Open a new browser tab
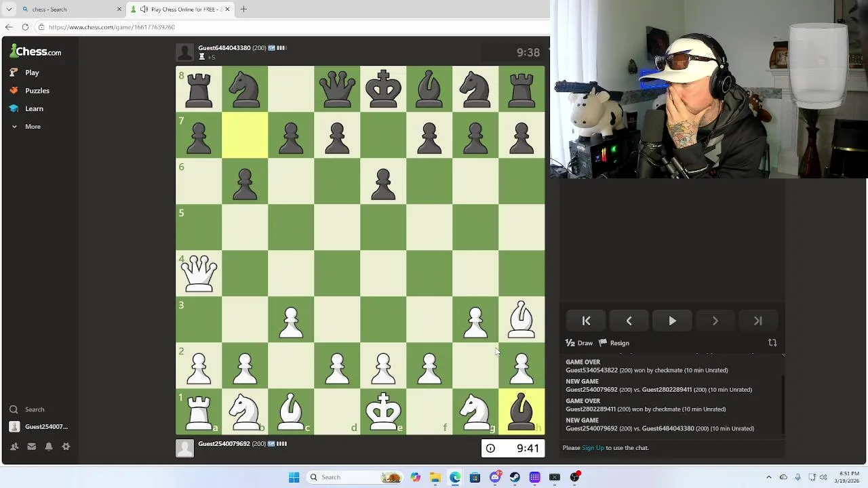 pyautogui.click(x=243, y=9)
